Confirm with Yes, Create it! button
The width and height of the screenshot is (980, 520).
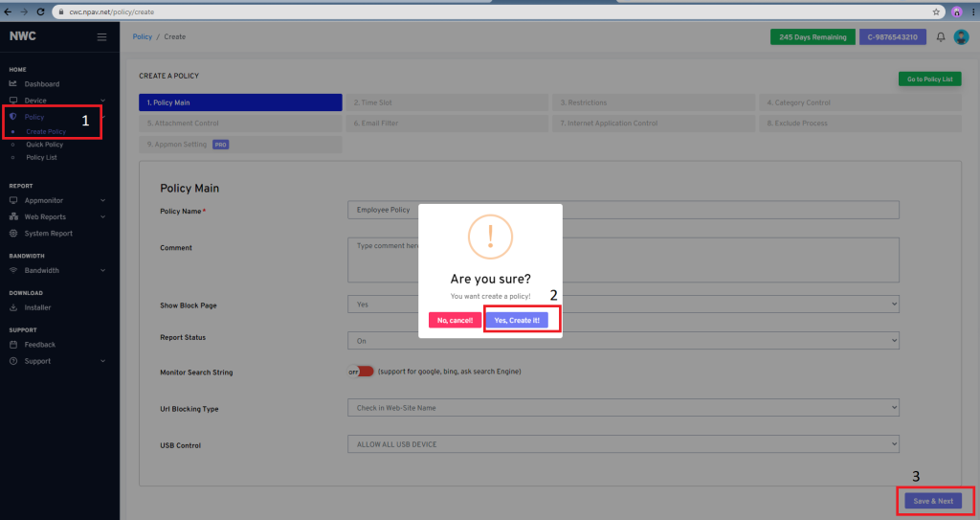pyautogui.click(x=517, y=320)
